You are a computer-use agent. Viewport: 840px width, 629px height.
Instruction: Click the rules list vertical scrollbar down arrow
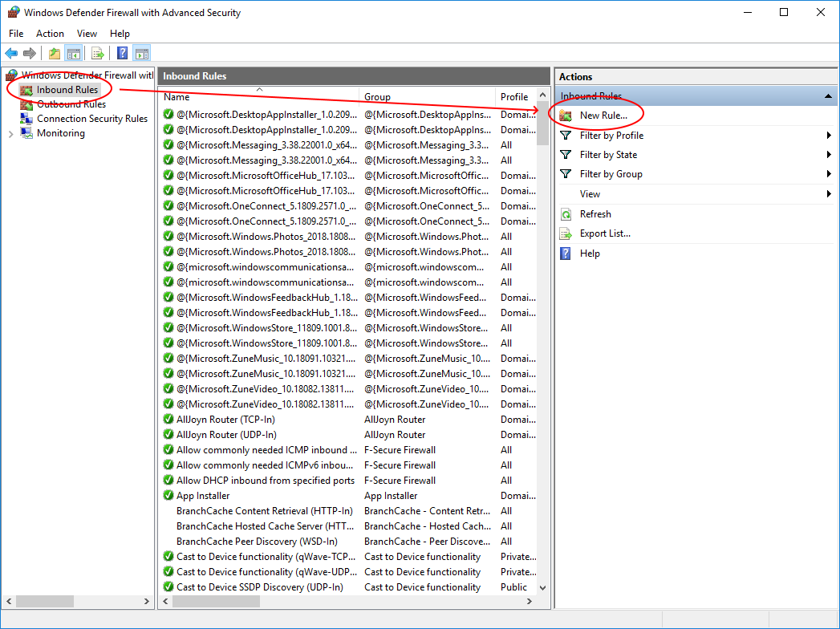click(x=542, y=588)
